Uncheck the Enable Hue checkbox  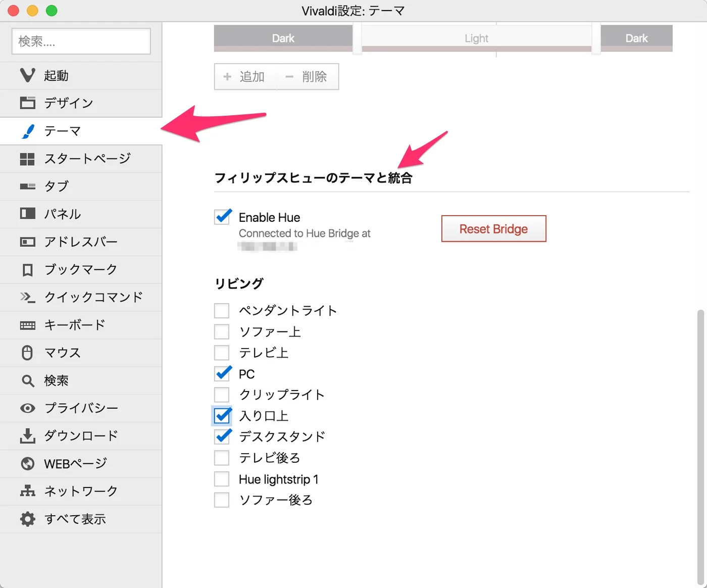click(222, 217)
